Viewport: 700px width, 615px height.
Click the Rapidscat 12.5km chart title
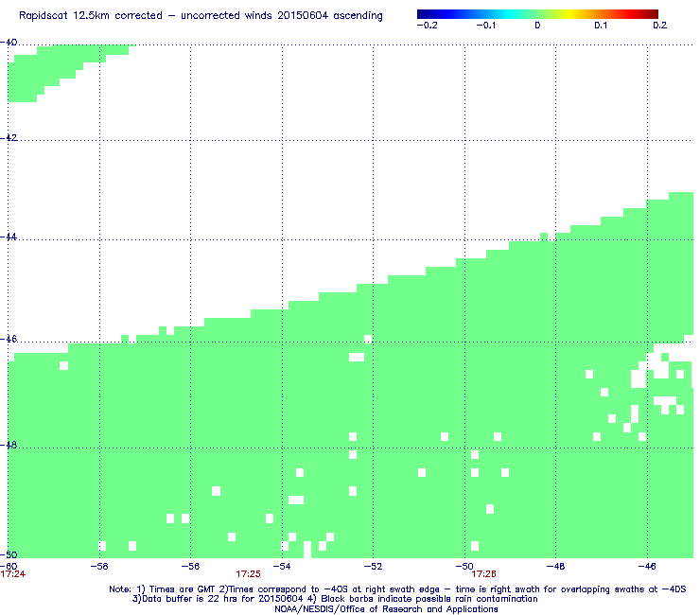point(201,16)
